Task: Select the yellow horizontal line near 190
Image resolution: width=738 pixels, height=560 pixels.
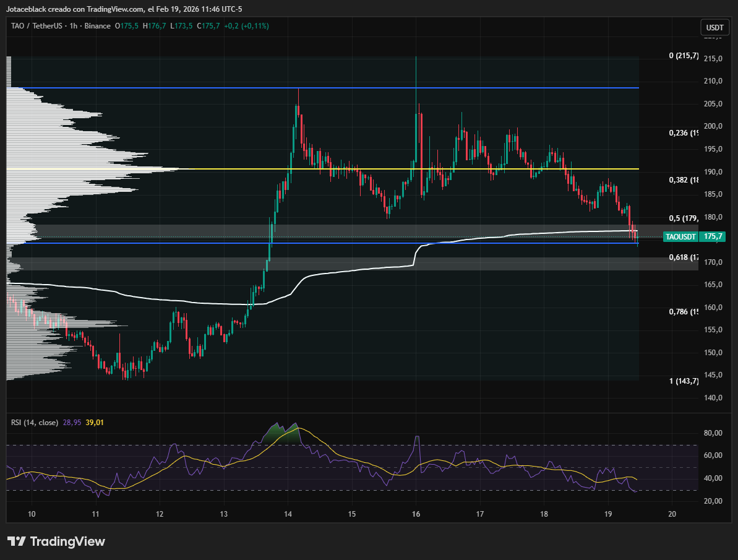Action: coord(371,169)
